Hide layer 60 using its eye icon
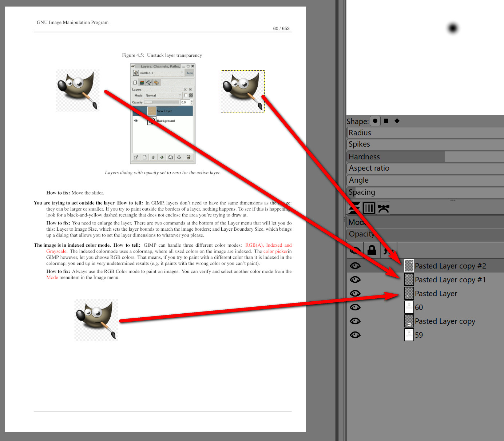This screenshot has width=504, height=441. tap(355, 307)
